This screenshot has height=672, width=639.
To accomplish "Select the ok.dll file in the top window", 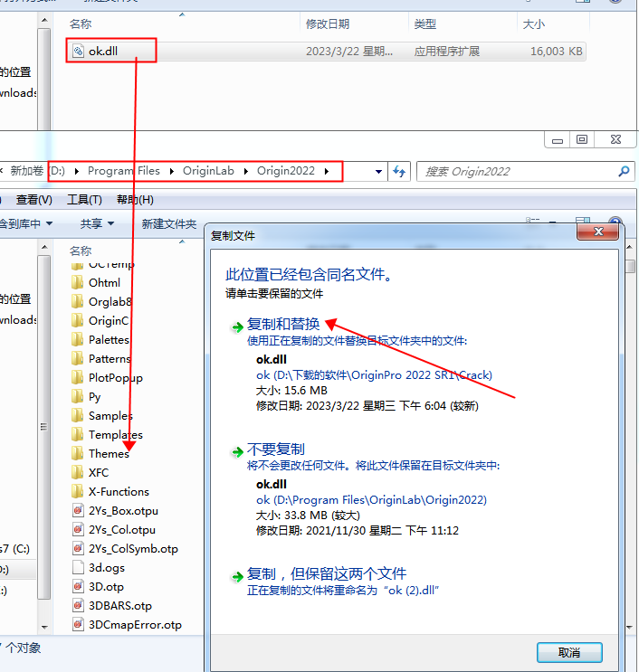I will tap(102, 52).
